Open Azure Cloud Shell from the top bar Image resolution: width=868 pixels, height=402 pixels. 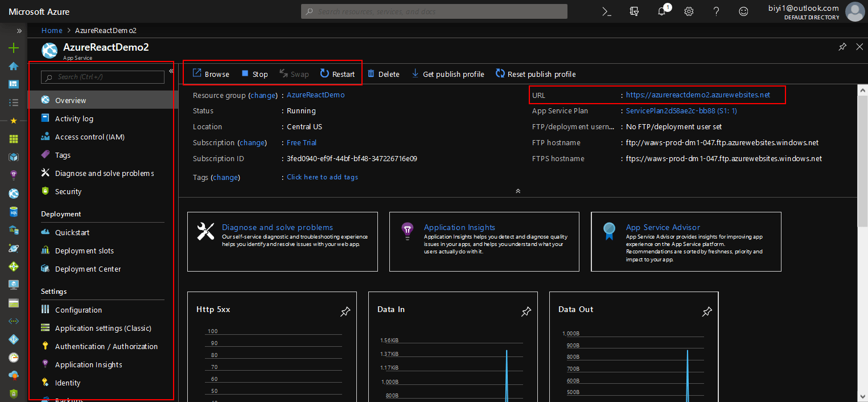tap(607, 11)
